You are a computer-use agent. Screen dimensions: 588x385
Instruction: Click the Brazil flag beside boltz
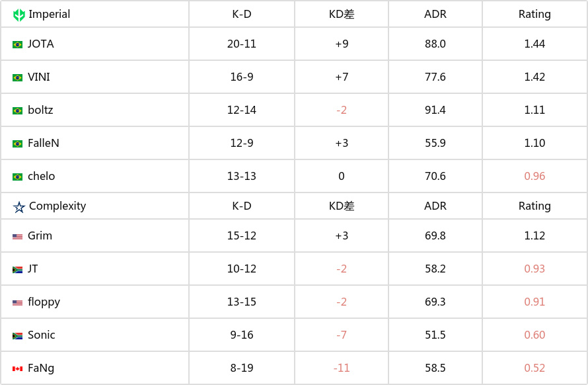click(x=17, y=111)
